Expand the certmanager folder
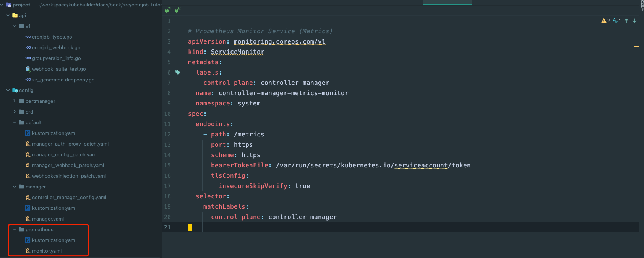 15,101
